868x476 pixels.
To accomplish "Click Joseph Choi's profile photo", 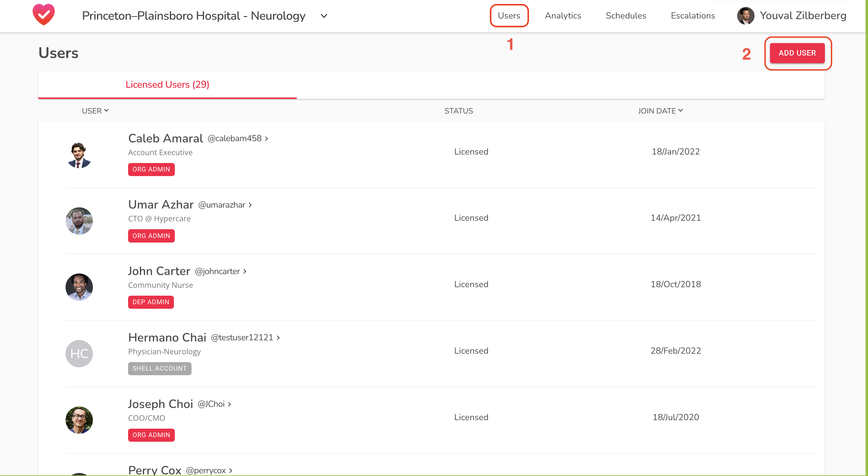I will click(x=79, y=420).
